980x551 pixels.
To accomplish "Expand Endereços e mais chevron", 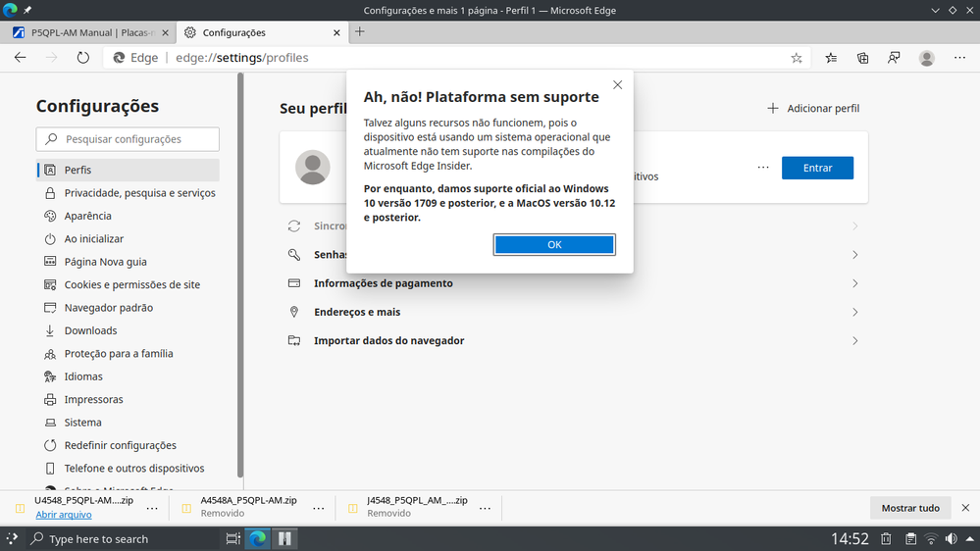I will [x=855, y=312].
